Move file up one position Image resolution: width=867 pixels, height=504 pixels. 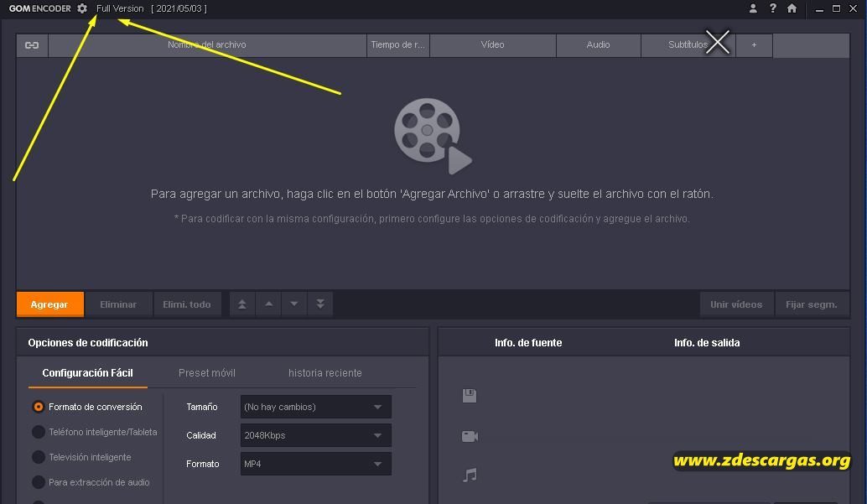(268, 304)
